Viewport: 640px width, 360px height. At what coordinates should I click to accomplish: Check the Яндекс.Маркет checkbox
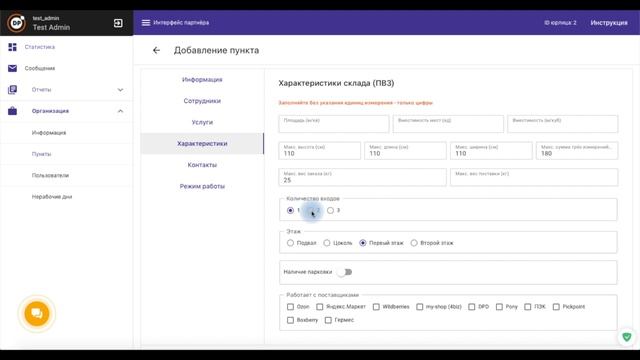click(320, 307)
